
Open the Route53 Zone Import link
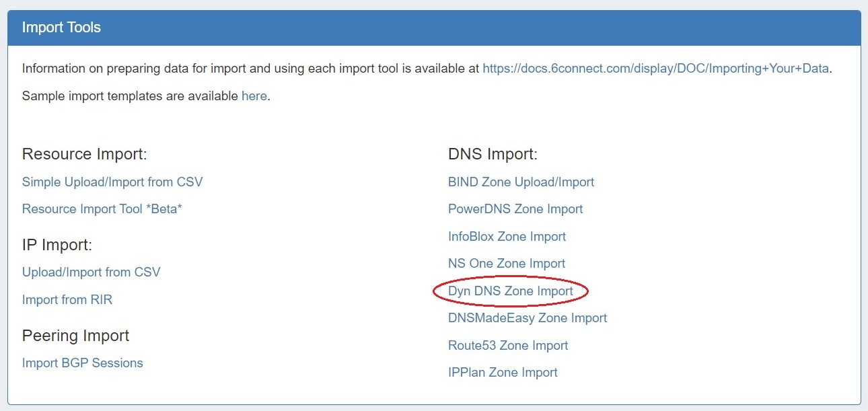[508, 345]
